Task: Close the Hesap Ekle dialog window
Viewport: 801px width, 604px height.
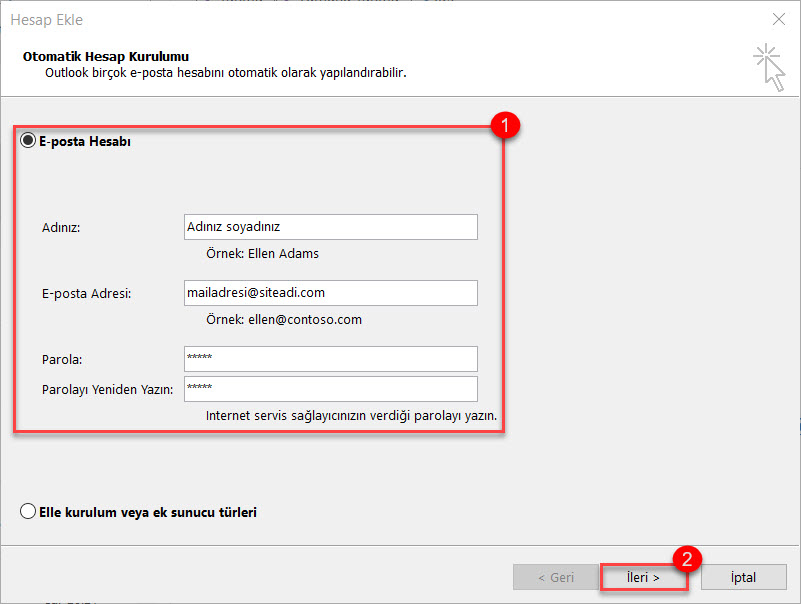Action: pos(778,19)
